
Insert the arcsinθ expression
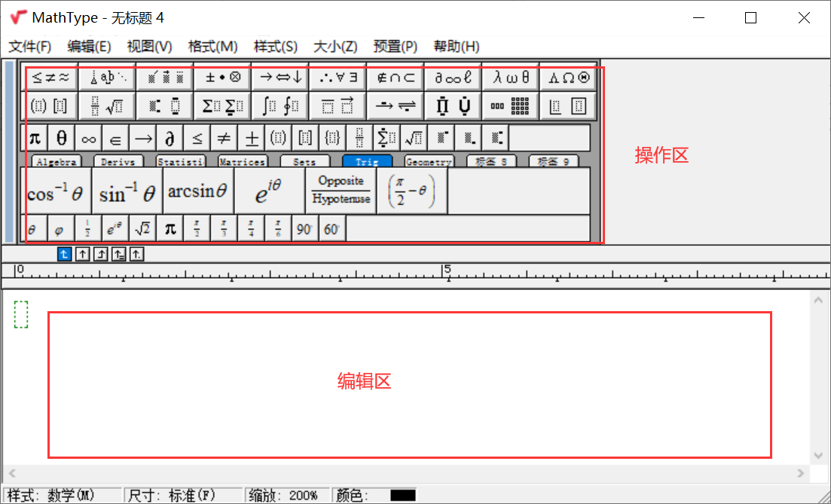point(198,191)
